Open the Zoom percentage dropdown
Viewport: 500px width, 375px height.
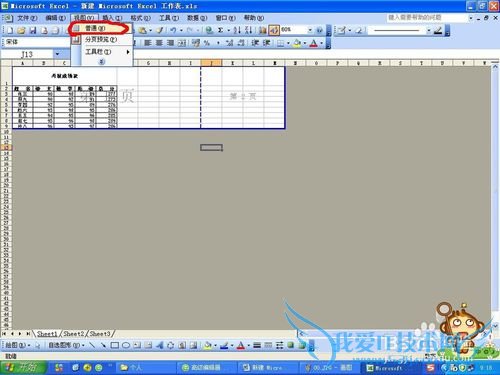310,30
